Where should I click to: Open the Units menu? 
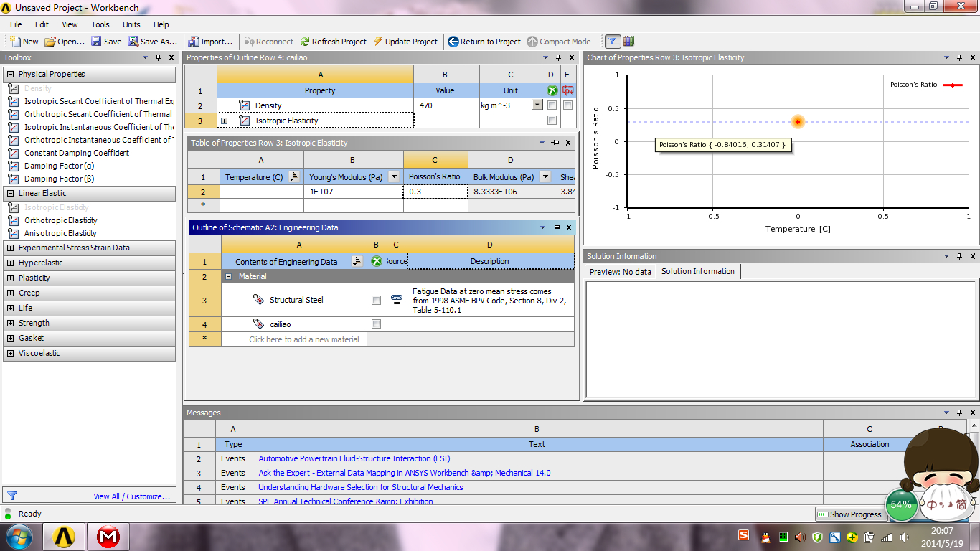(x=131, y=24)
